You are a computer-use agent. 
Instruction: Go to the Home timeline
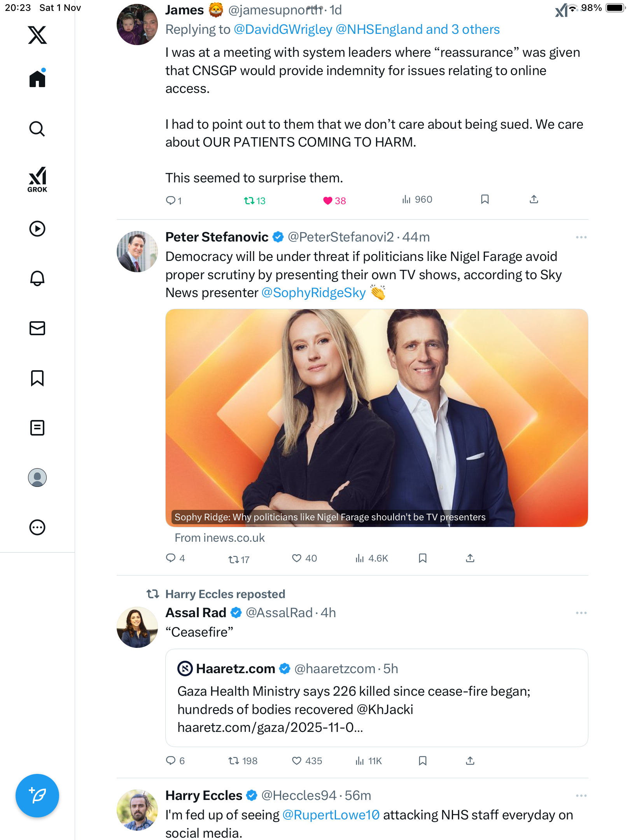coord(37,79)
